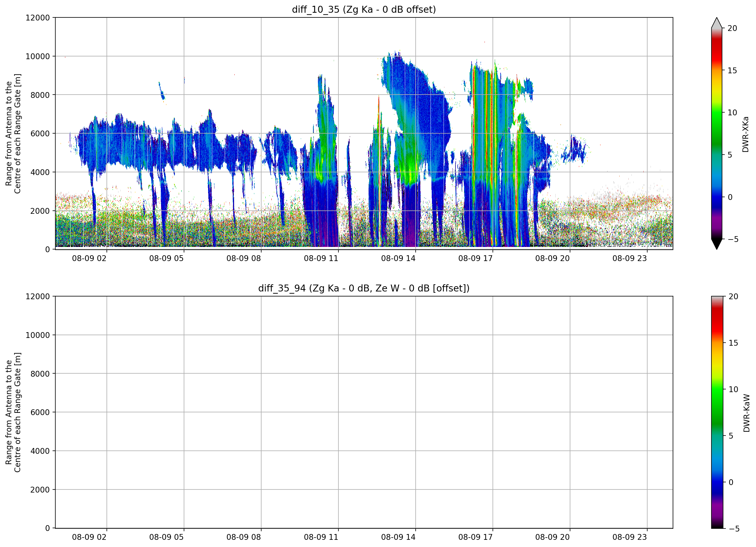Click the bottom plot y-axis range label

[13, 412]
